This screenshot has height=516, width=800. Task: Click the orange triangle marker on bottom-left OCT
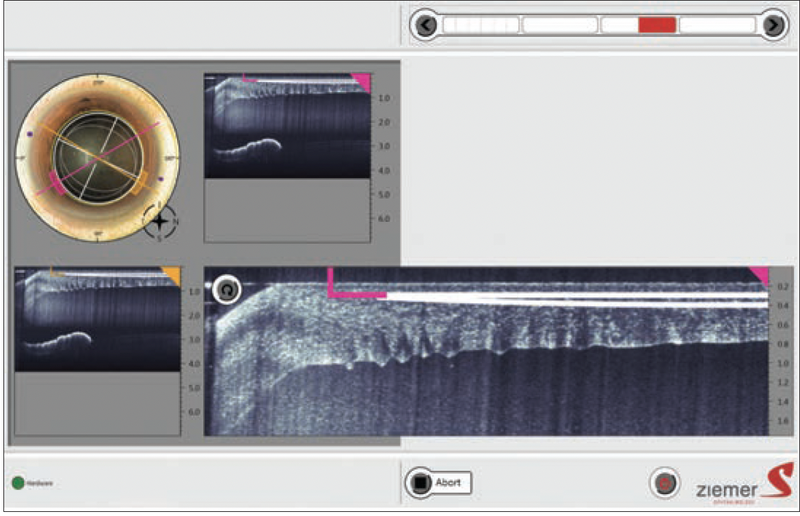tap(172, 275)
